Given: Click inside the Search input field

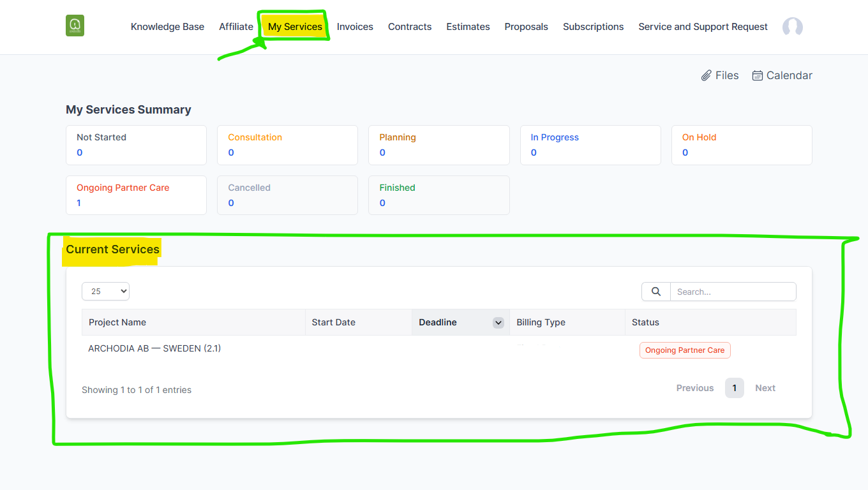Looking at the screenshot, I should point(733,292).
